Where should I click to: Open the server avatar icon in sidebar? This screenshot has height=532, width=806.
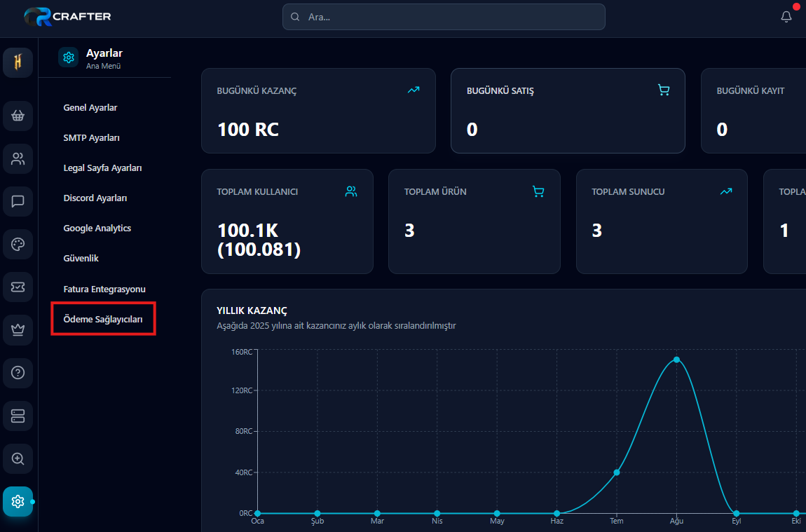click(x=18, y=62)
